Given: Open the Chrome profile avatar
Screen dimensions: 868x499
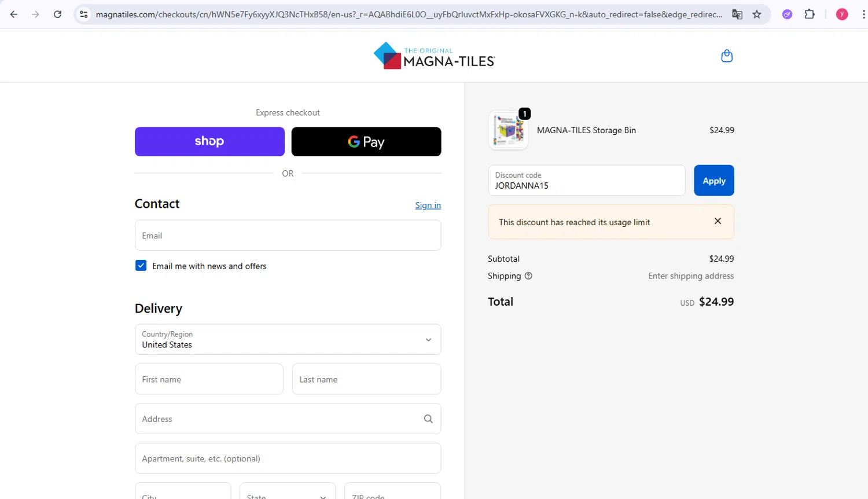Looking at the screenshot, I should 842,14.
